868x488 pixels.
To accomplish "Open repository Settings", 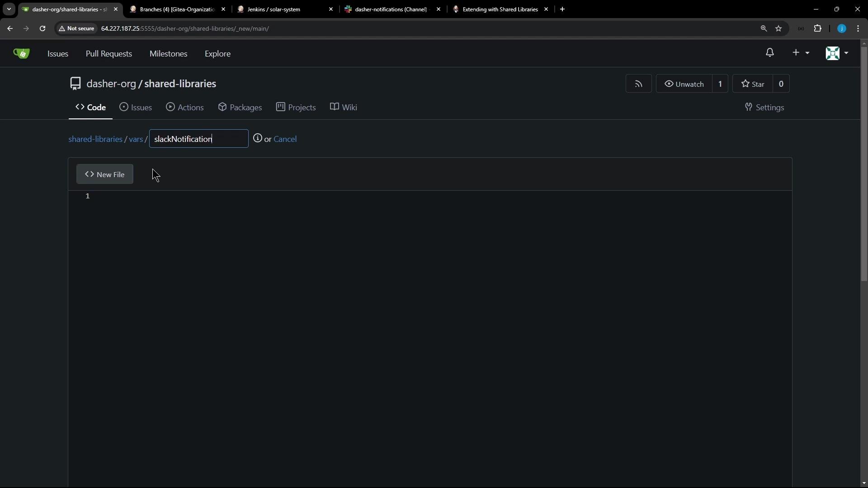I will pyautogui.click(x=764, y=107).
